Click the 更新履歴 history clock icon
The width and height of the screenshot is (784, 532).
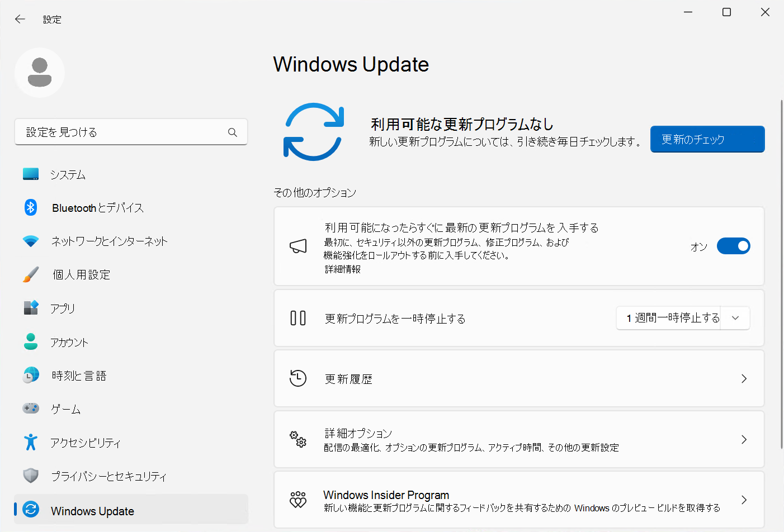click(x=298, y=378)
